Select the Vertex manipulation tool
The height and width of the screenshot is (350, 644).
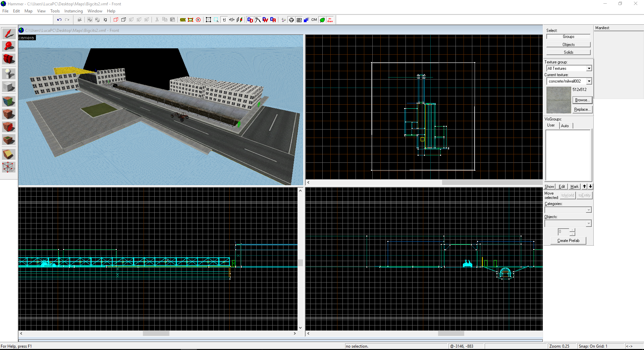point(9,167)
